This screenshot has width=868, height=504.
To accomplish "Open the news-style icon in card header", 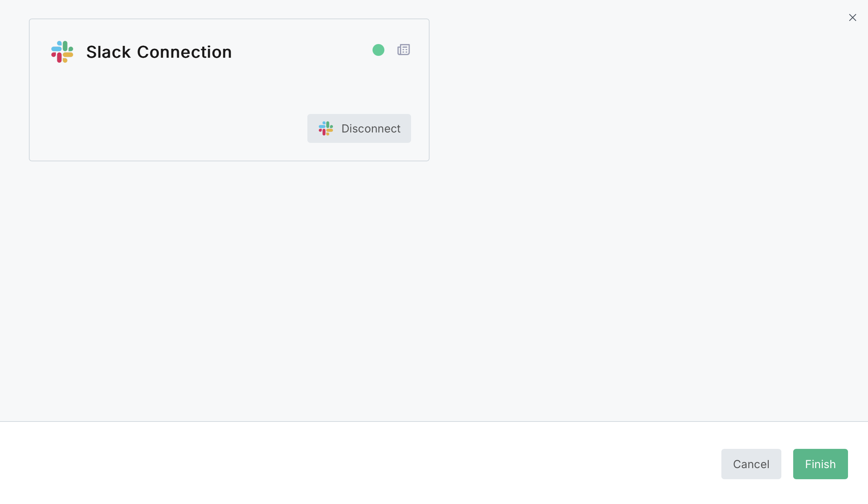I will click(403, 50).
